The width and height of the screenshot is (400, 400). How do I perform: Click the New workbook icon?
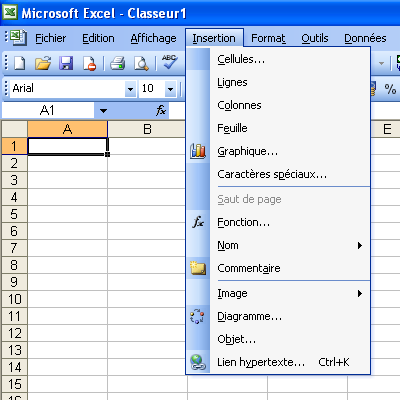[x=19, y=63]
